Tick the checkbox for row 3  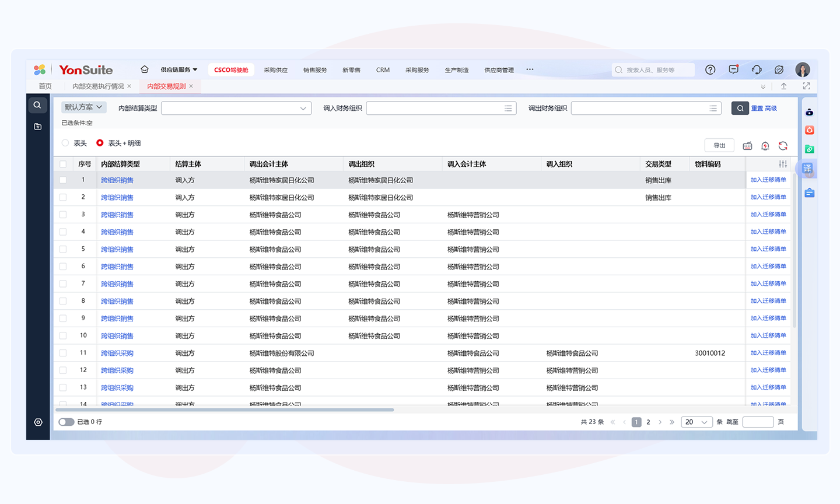(x=63, y=215)
